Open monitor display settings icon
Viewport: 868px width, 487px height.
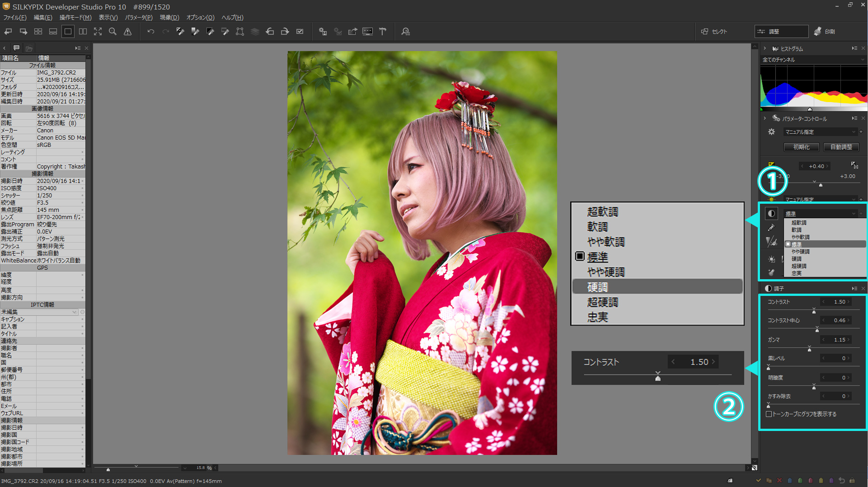point(367,32)
